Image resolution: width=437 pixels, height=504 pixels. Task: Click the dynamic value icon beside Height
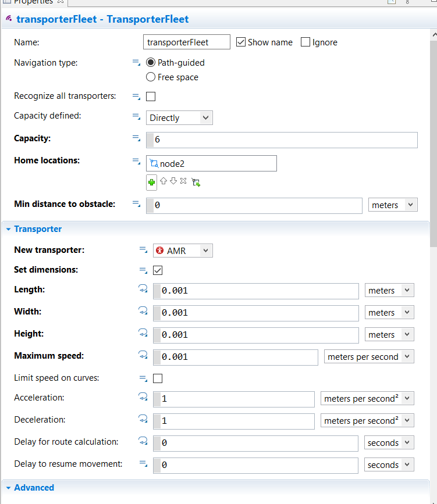point(143,333)
